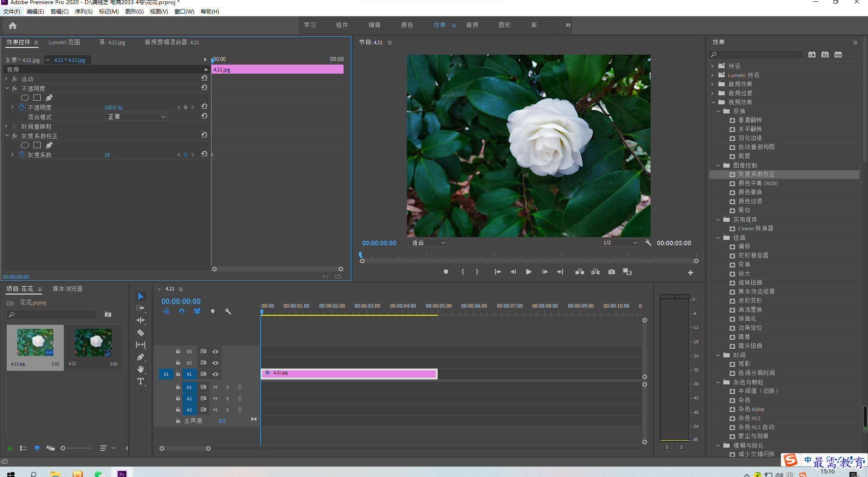Screen dimensions: 868x477
Task: Toggle animation stopwatch for 不透明度
Action: click(22, 107)
